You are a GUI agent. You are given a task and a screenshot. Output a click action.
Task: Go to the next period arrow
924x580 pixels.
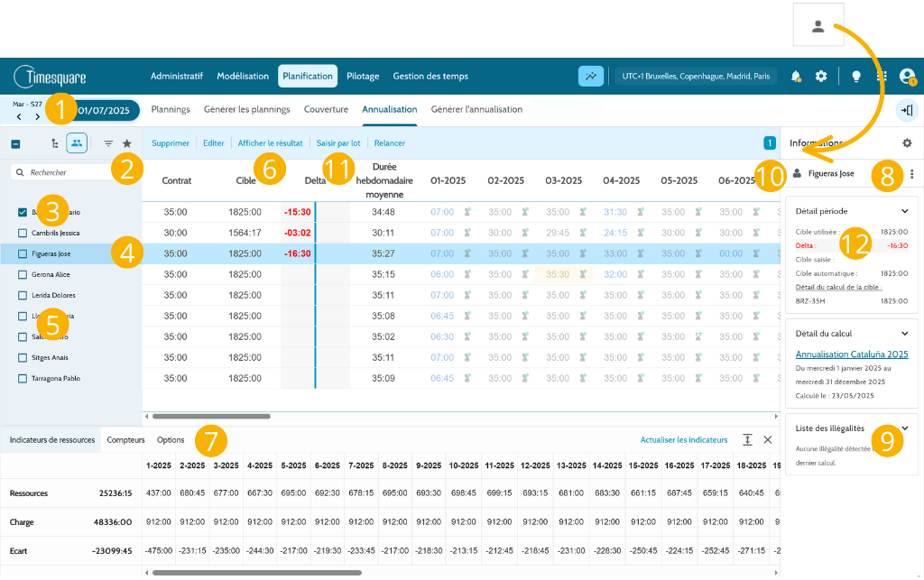37,116
